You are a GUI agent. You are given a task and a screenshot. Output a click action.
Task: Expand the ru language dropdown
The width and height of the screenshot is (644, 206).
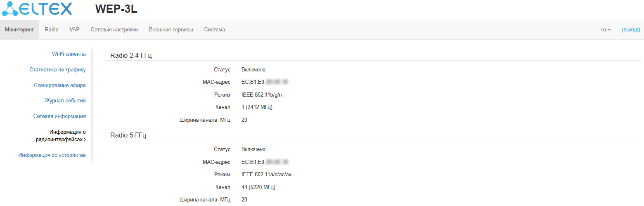tap(606, 30)
